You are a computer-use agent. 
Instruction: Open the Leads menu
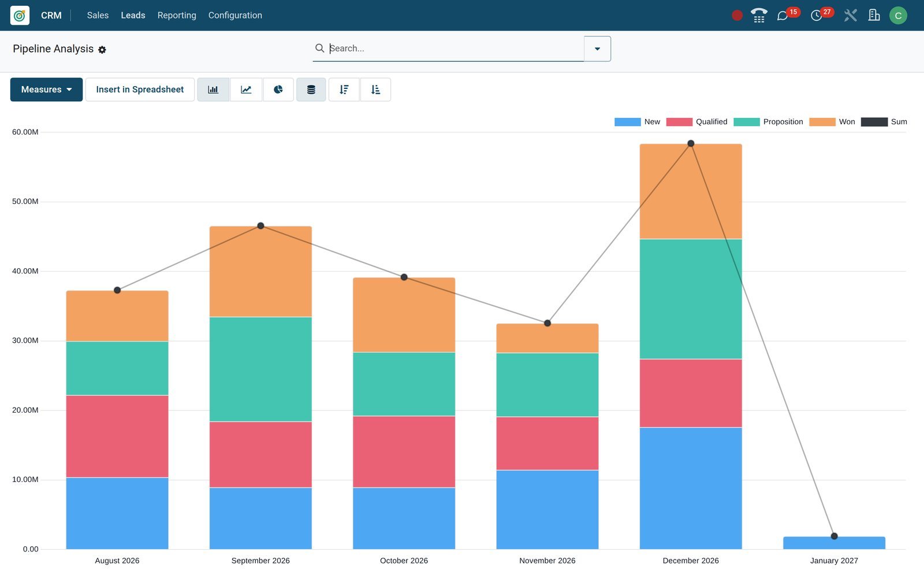click(133, 15)
